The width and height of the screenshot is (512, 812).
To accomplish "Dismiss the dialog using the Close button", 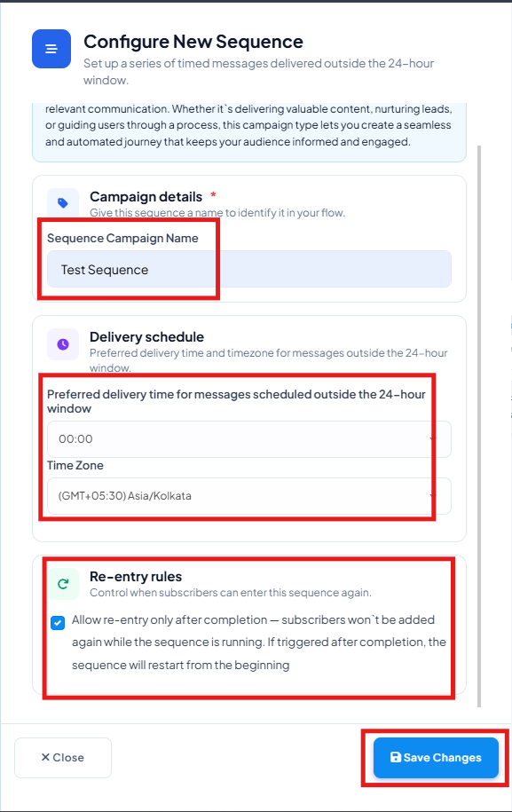I will pos(63,758).
